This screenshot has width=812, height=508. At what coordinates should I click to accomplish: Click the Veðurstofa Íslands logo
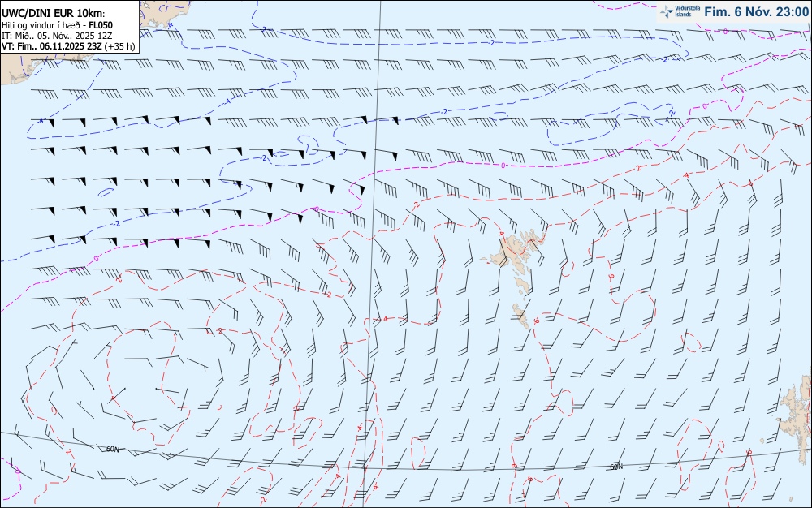[678, 11]
